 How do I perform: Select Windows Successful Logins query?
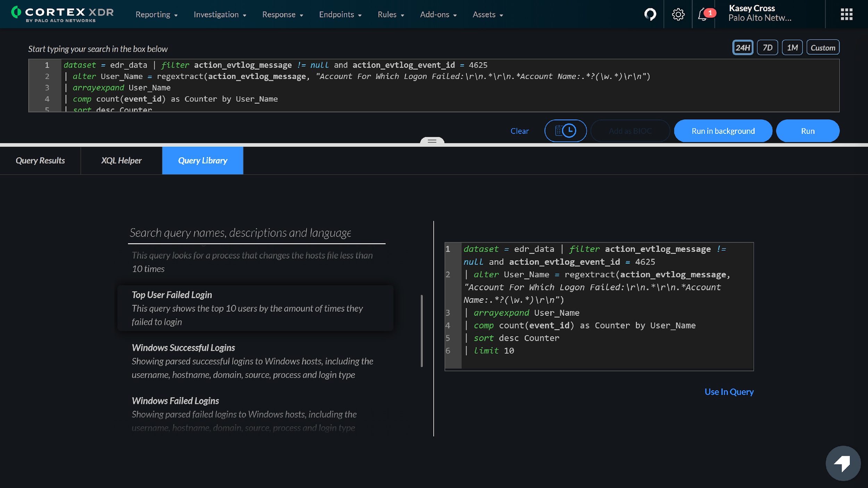pos(182,347)
